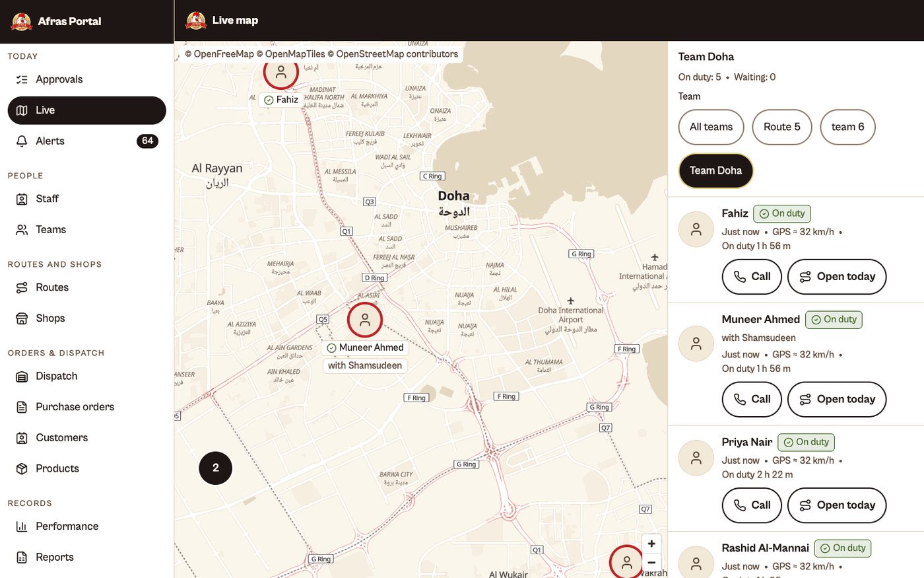Click the Afras Portal logo
This screenshot has height=578, width=924.
click(22, 21)
